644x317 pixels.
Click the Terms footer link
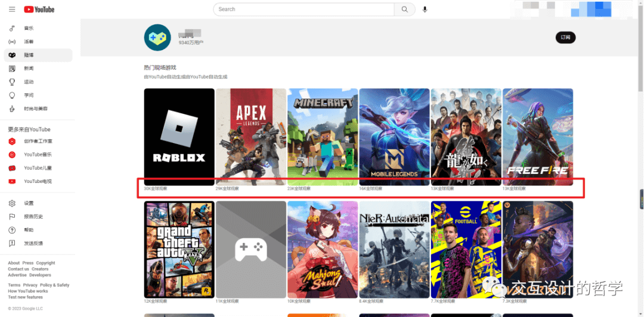pyautogui.click(x=14, y=285)
